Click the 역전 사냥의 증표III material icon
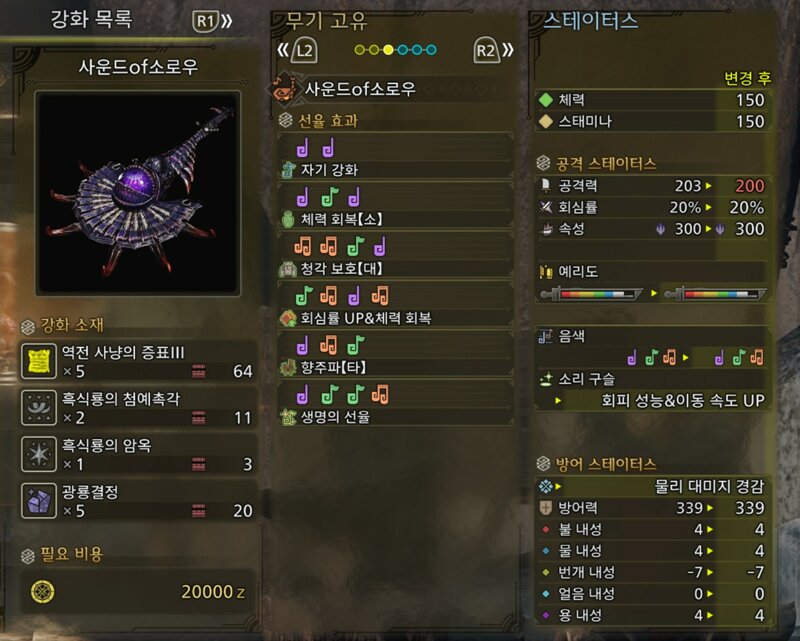This screenshot has width=800, height=641. 39,361
